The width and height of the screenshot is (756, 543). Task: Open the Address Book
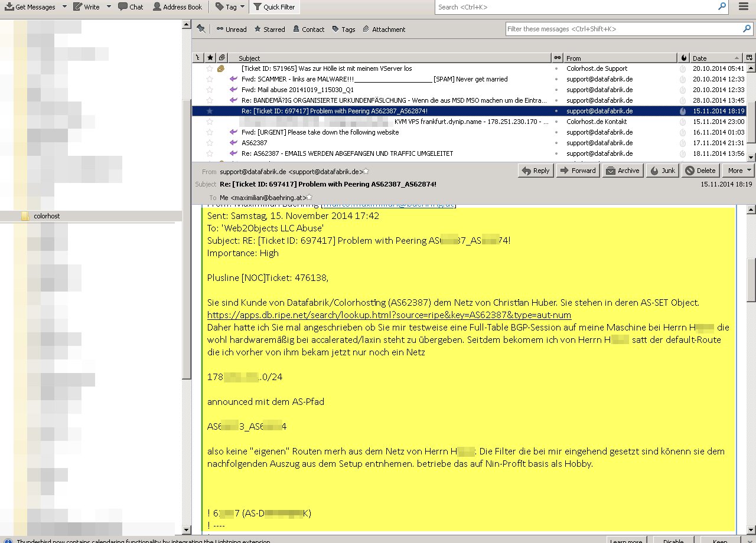pos(177,7)
